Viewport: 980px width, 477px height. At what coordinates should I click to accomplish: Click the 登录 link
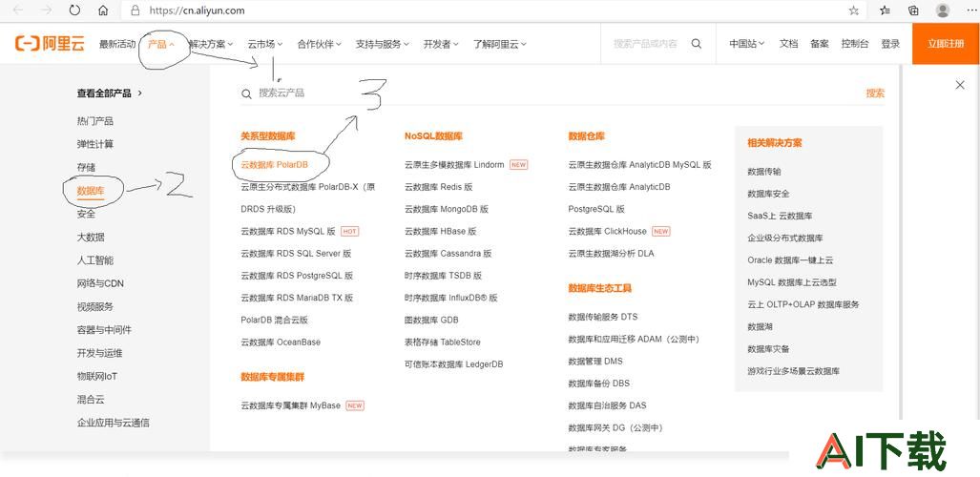point(890,44)
